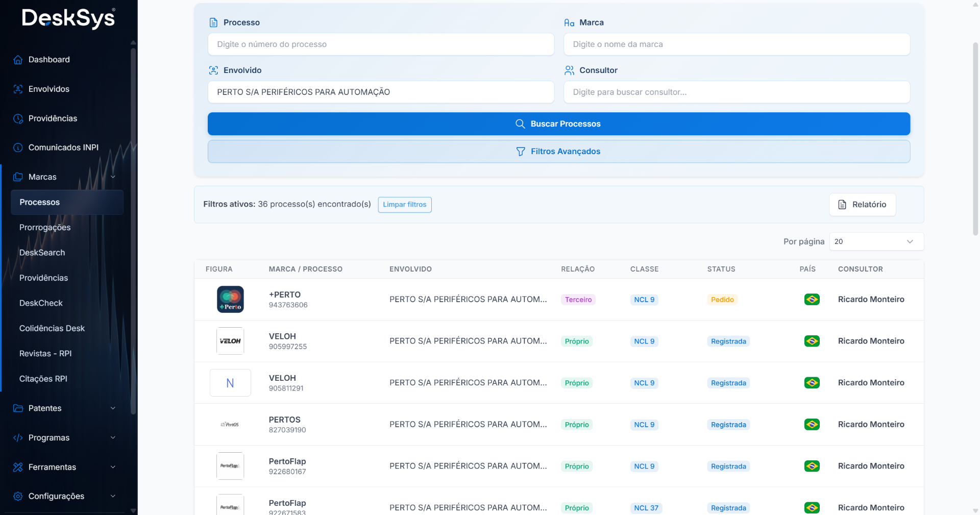Open Configurações gear icon
This screenshot has height=515, width=980.
click(x=18, y=496)
